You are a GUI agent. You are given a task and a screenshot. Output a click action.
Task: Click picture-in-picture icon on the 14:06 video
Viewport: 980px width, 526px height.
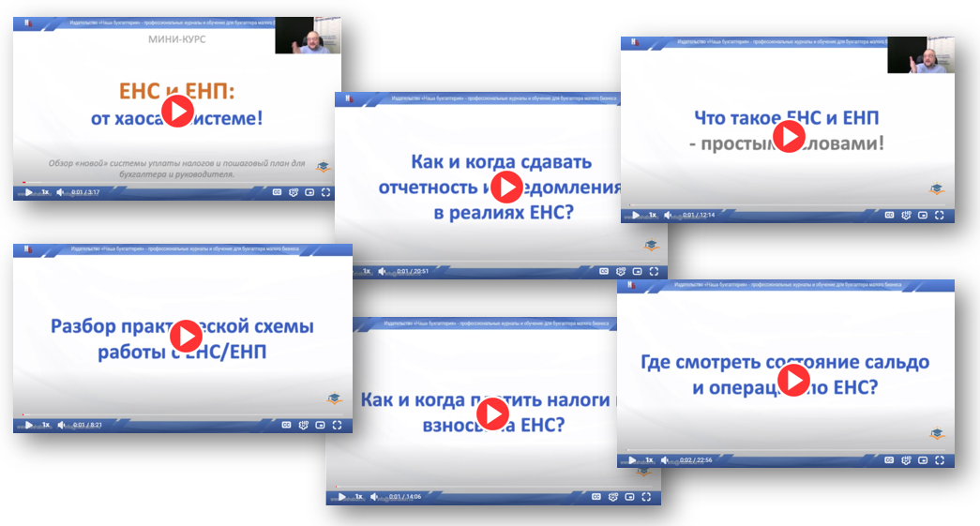click(629, 497)
